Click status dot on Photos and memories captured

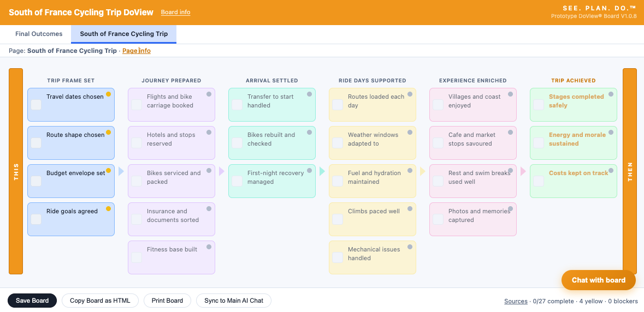(x=511, y=208)
